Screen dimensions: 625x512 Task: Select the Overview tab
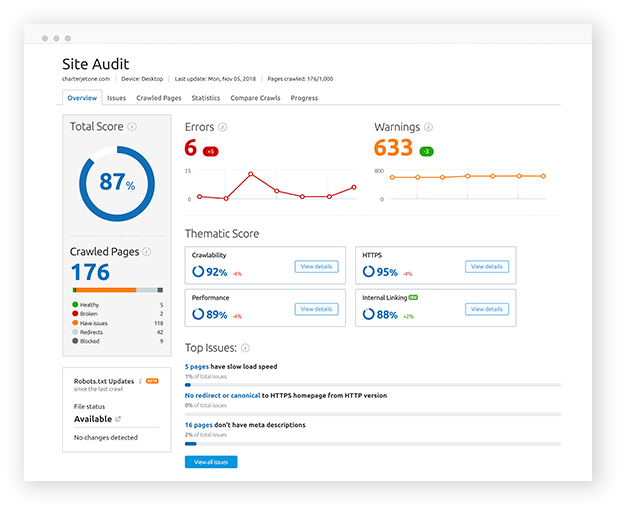point(82,98)
